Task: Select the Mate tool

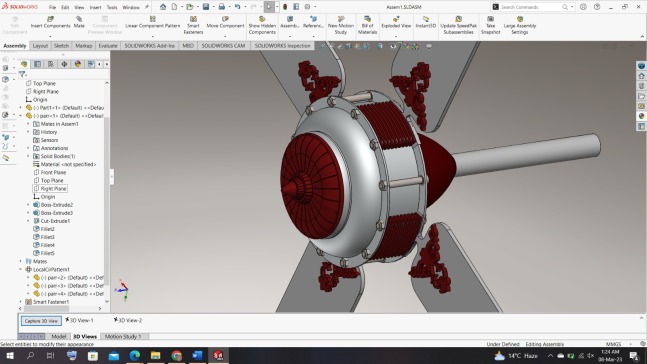Action: pos(79,22)
